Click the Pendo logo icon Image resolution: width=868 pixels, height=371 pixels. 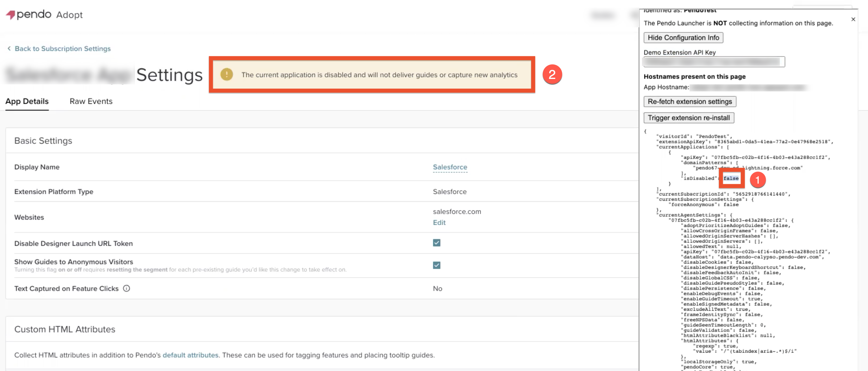tap(11, 15)
